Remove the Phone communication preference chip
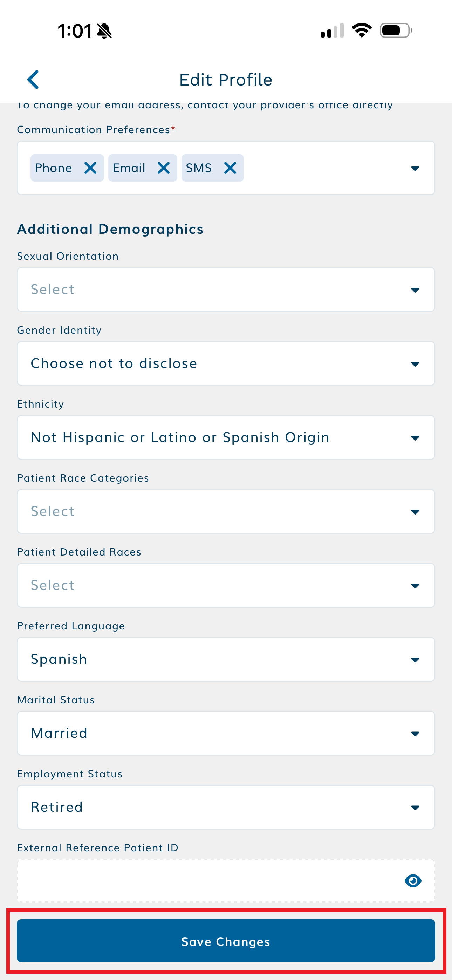This screenshot has width=452, height=980. pos(90,168)
